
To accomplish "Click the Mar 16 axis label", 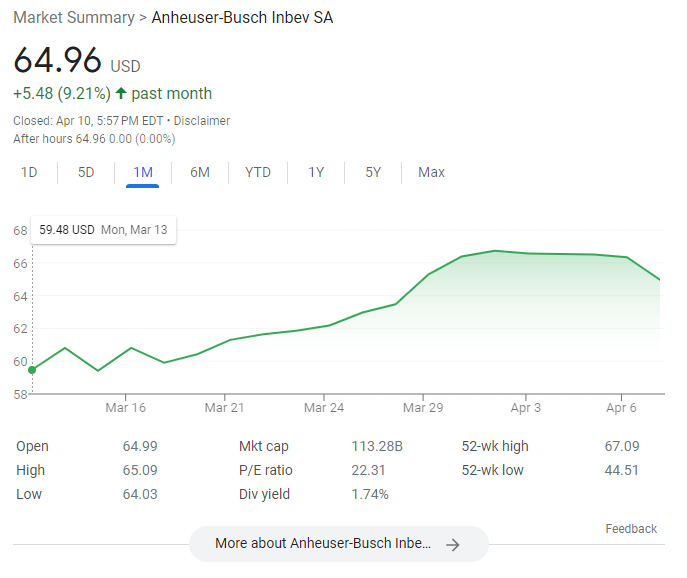I will 125,408.
